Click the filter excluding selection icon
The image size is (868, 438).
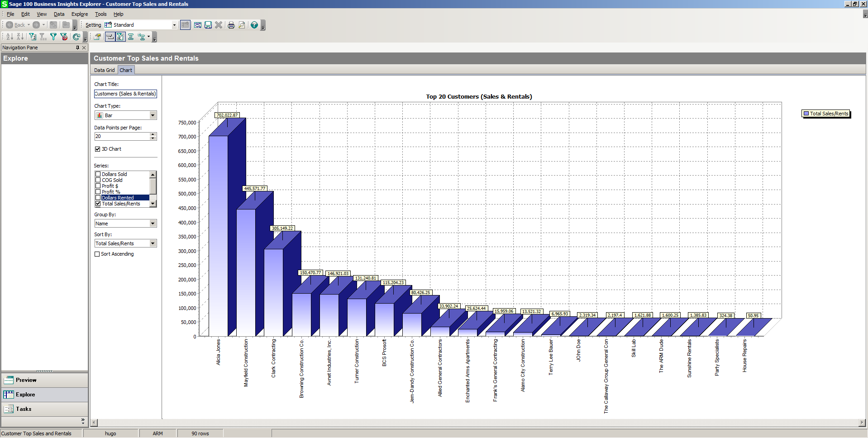tap(43, 37)
